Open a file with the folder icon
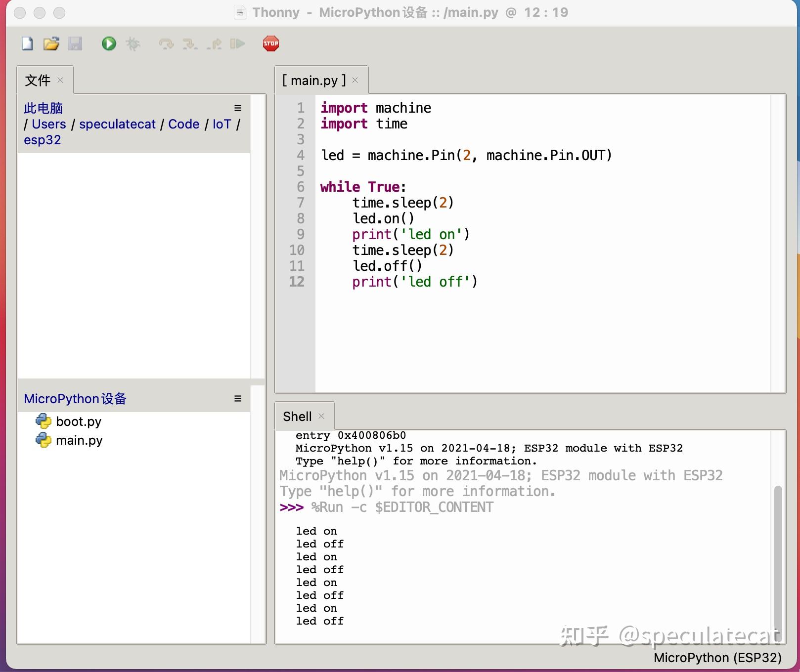Image resolution: width=800 pixels, height=672 pixels. 51,44
